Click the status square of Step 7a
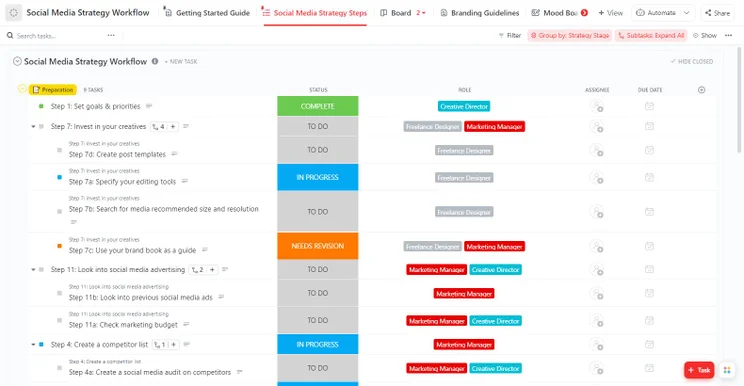 [59, 177]
